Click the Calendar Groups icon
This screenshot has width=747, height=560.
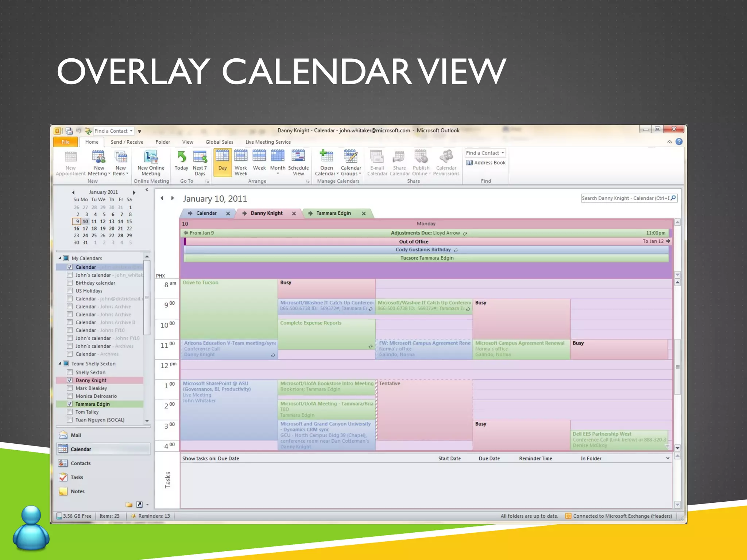(351, 156)
